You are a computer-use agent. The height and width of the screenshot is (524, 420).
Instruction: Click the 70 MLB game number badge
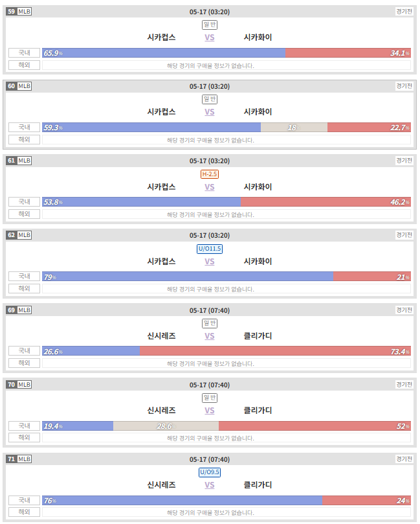(x=19, y=385)
